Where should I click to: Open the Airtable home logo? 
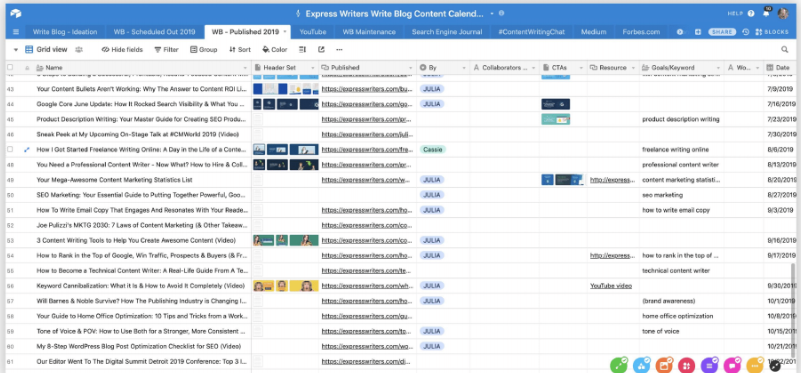tap(15, 14)
